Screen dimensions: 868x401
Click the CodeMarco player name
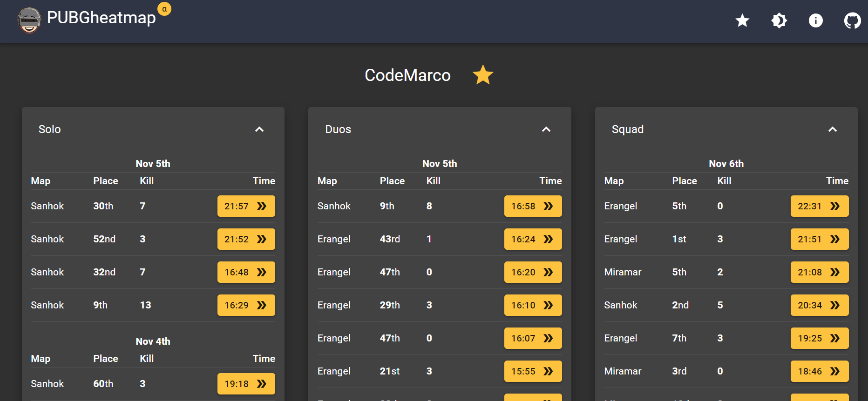pos(407,75)
